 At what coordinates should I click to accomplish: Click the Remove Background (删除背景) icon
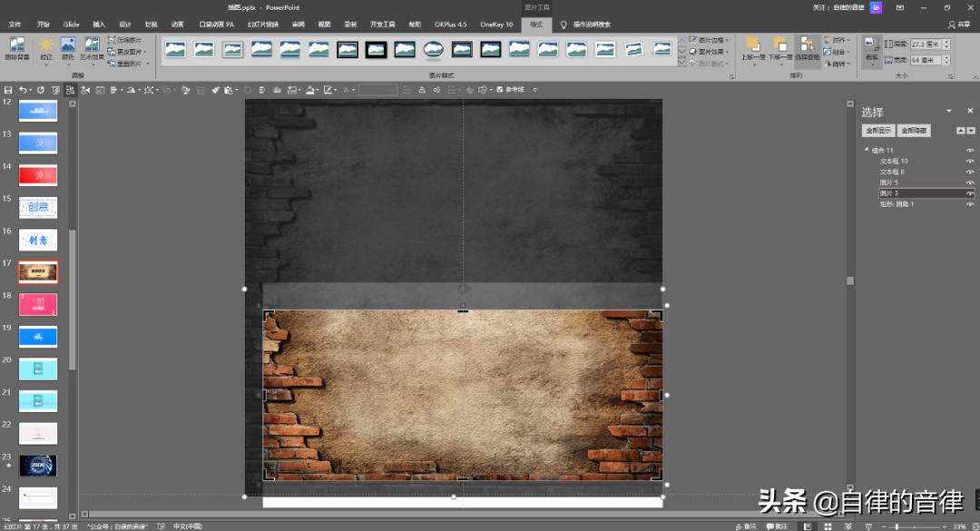16,45
